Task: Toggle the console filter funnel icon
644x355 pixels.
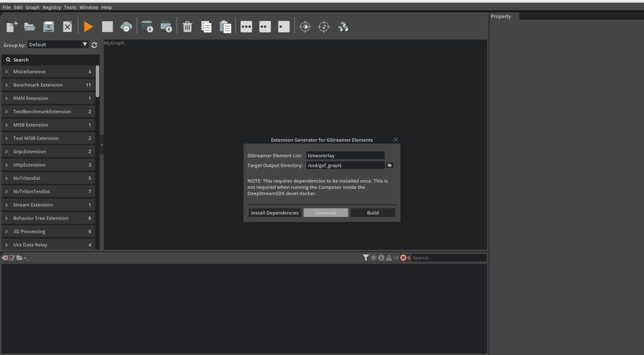Action: [x=366, y=258]
